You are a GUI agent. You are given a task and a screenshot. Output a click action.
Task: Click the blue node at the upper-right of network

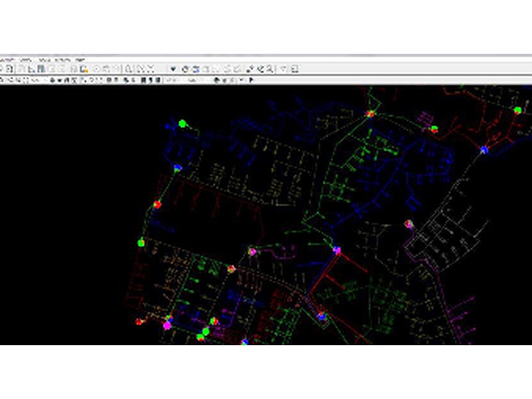[483, 150]
